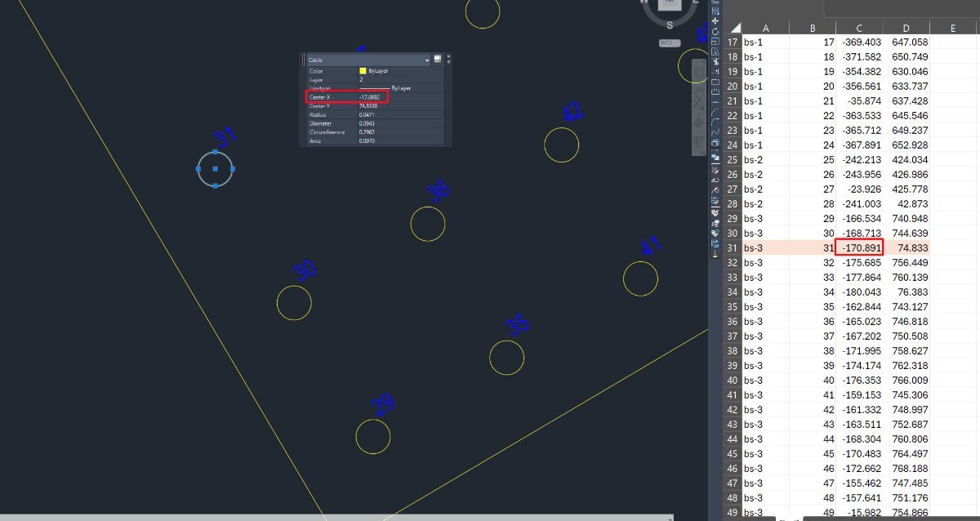Close the Quick Properties palette
Image resolution: width=980 pixels, height=521 pixels.
tap(448, 56)
